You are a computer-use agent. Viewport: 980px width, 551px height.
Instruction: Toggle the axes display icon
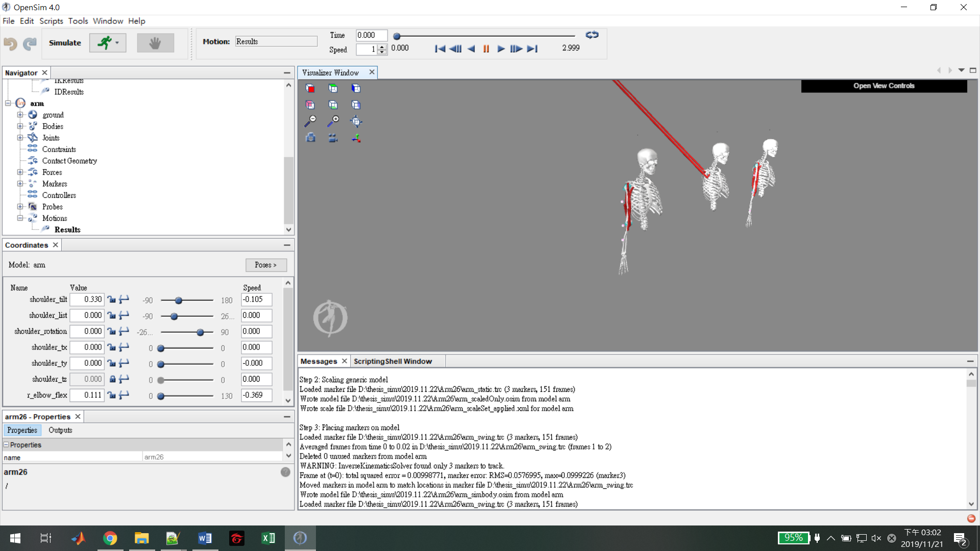tap(356, 137)
